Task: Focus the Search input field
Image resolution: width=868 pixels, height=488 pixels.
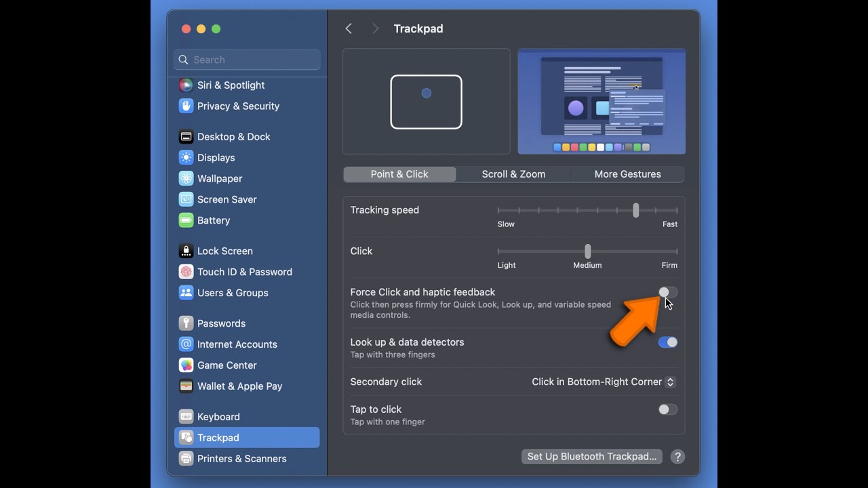Action: (247, 60)
